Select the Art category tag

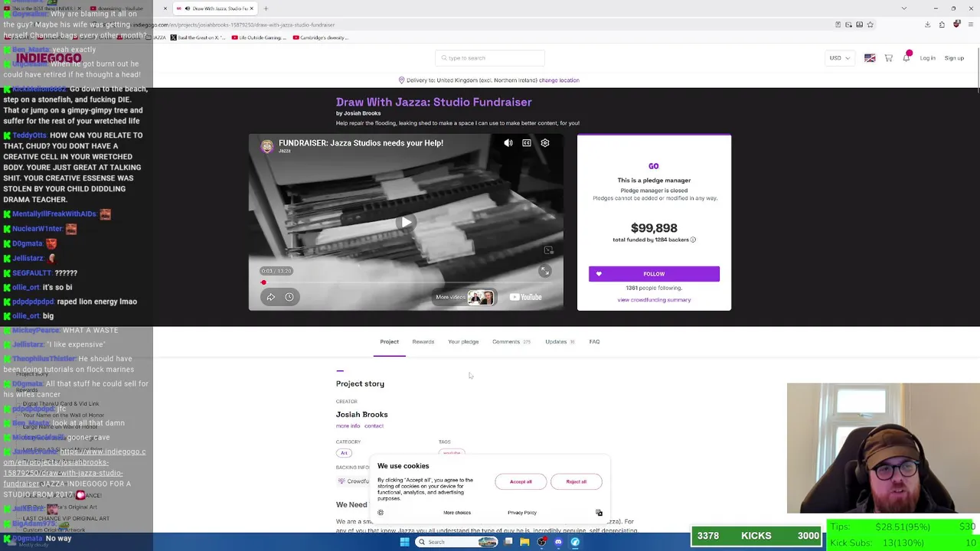tap(344, 453)
